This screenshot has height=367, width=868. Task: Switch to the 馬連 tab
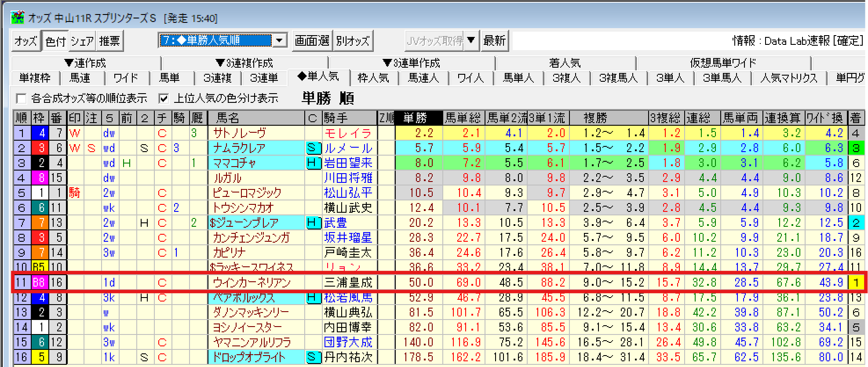pyautogui.click(x=80, y=78)
